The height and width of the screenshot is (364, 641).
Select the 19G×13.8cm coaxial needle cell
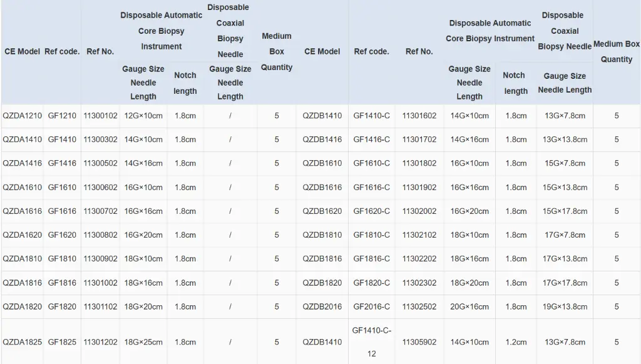click(x=565, y=306)
